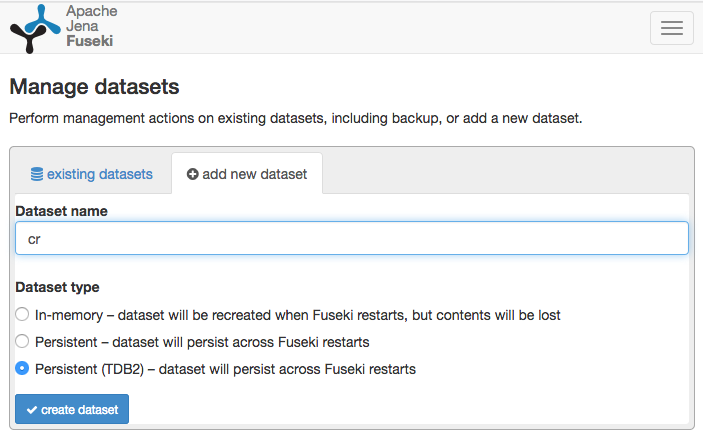
Task: Click the Persistent (TDB2) option label text
Action: 225,369
